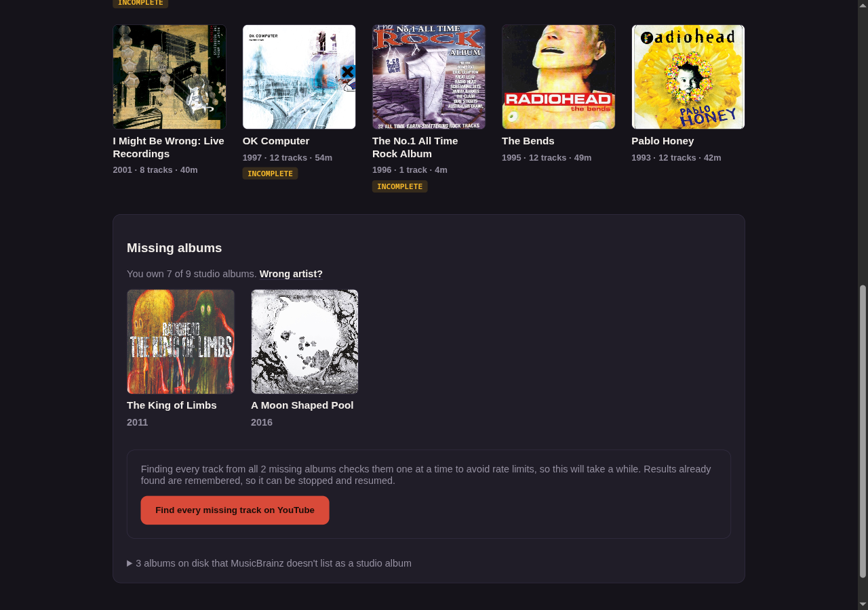
Task: Click '2001 · 8 tracks · 40m' metadata
Action: click(x=155, y=170)
